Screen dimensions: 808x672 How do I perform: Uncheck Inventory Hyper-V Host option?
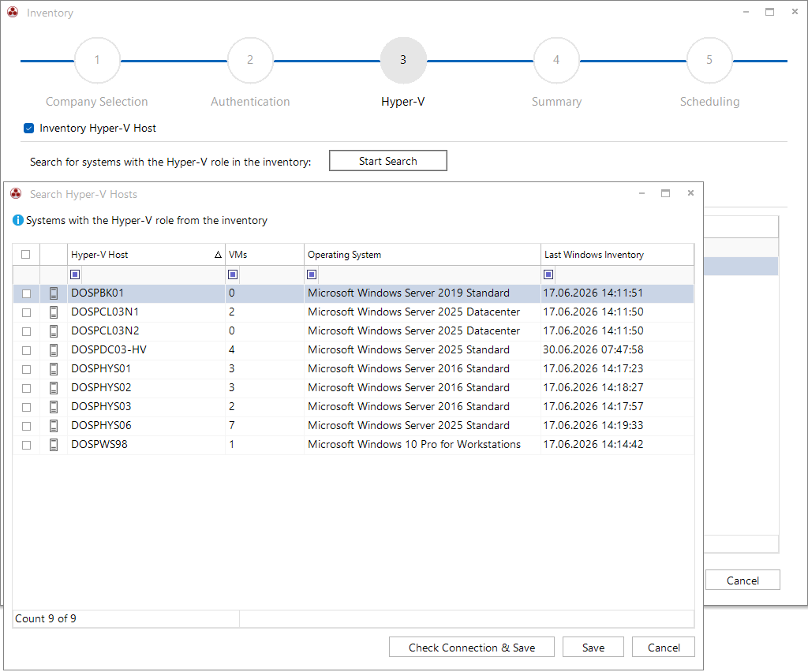29,129
